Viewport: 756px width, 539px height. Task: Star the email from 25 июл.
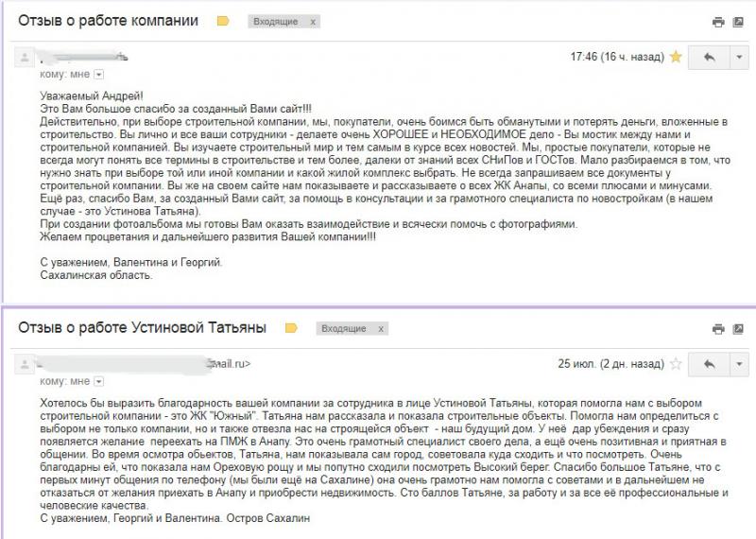pyautogui.click(x=676, y=363)
